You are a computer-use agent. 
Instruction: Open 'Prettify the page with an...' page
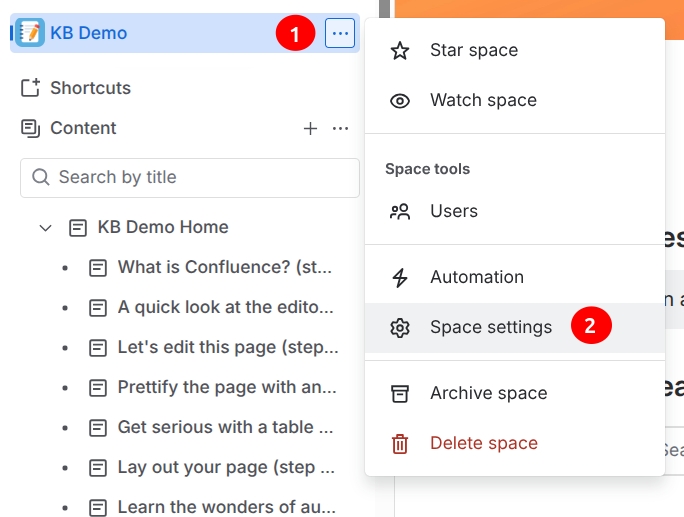tap(227, 387)
